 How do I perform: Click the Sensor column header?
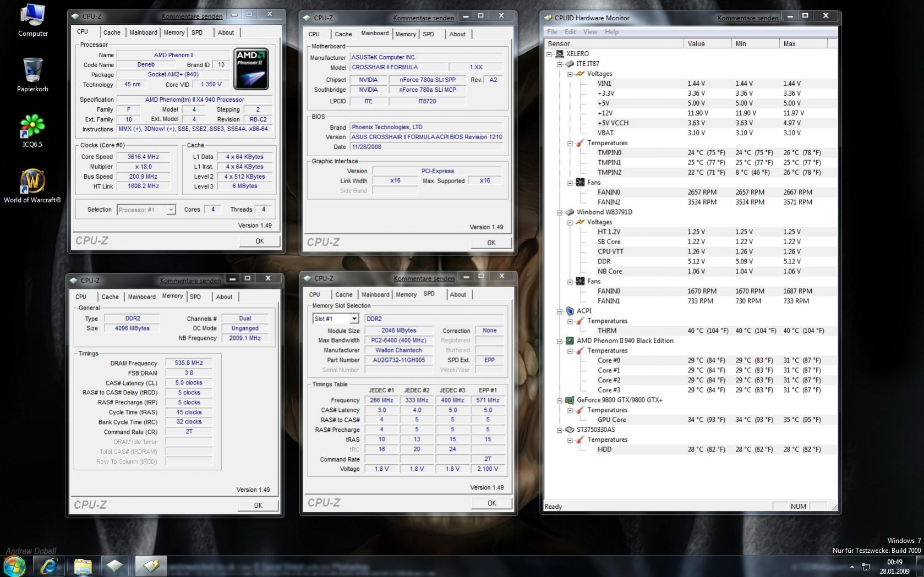pos(614,44)
